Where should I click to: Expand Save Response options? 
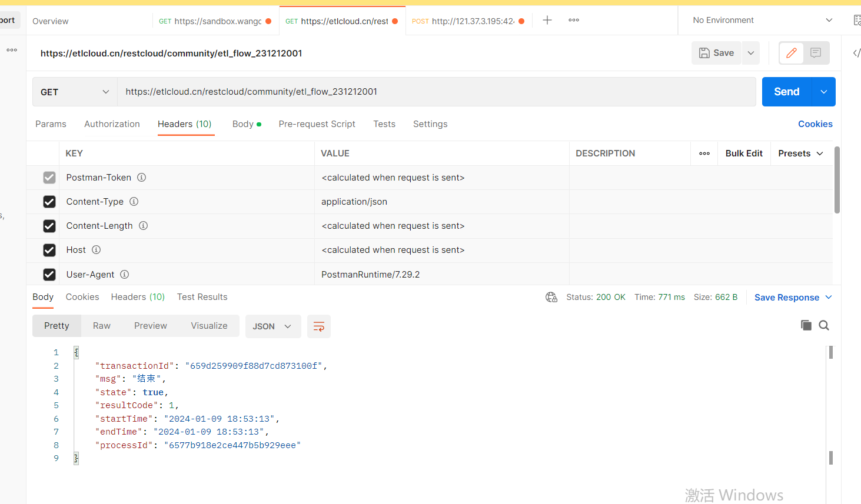point(829,297)
